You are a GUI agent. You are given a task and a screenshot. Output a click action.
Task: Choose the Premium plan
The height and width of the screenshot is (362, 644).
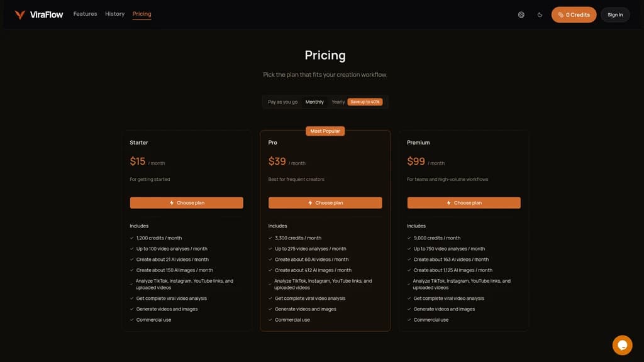464,203
